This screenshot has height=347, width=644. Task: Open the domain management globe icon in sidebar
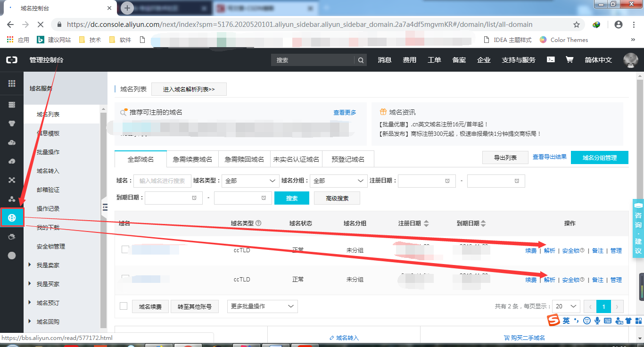(x=12, y=217)
